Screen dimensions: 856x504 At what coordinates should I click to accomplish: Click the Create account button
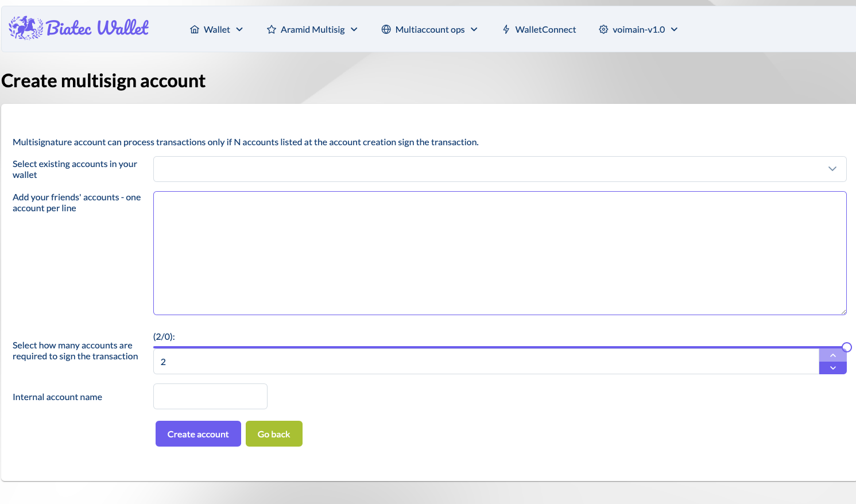coord(198,433)
